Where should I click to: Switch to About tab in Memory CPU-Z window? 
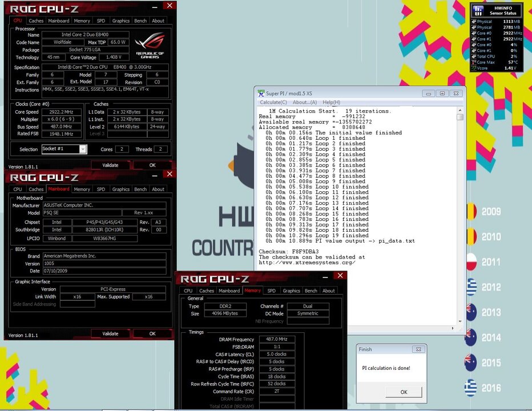tap(328, 291)
